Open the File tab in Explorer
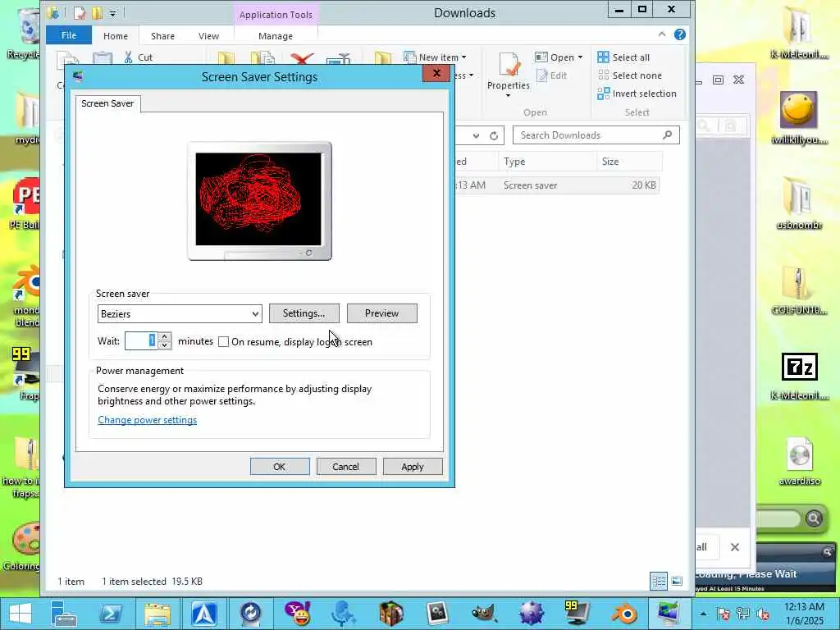This screenshot has height=630, width=840. tap(69, 35)
